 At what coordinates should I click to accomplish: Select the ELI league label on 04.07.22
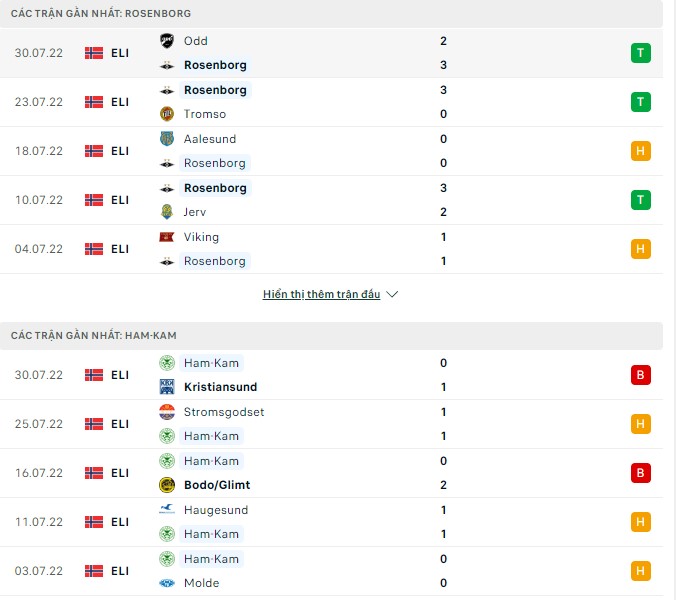[x=120, y=249]
